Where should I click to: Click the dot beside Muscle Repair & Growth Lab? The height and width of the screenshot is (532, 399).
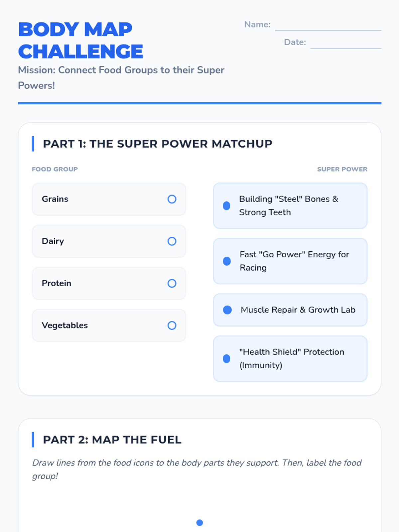[227, 310]
